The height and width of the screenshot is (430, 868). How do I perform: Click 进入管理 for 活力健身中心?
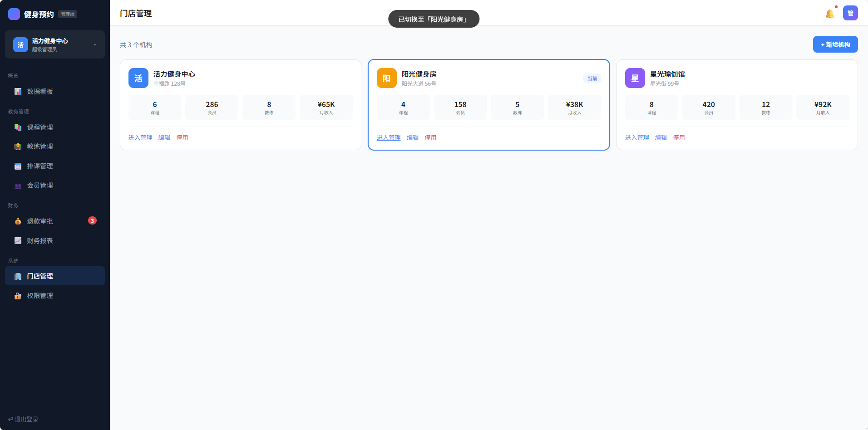[140, 137]
